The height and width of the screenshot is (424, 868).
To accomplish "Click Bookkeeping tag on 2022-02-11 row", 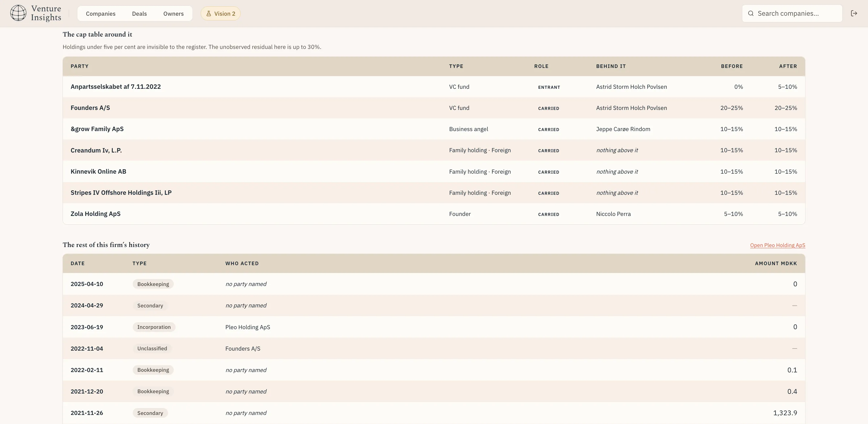I will (153, 370).
